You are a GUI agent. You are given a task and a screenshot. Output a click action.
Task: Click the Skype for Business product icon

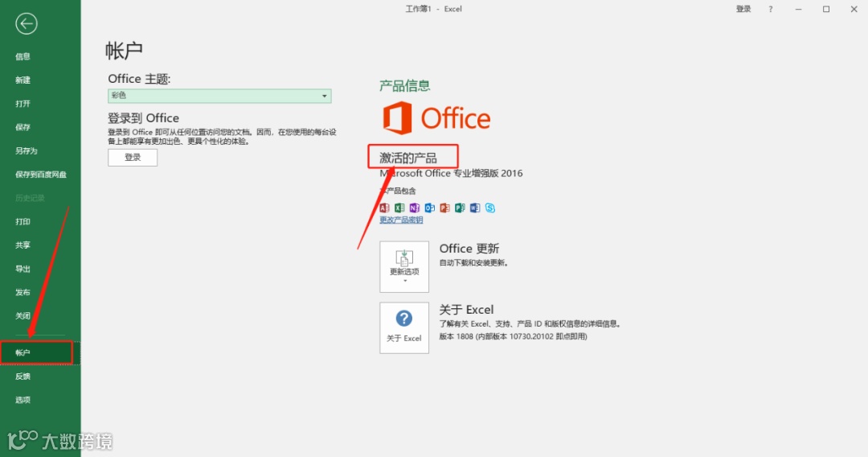click(490, 208)
